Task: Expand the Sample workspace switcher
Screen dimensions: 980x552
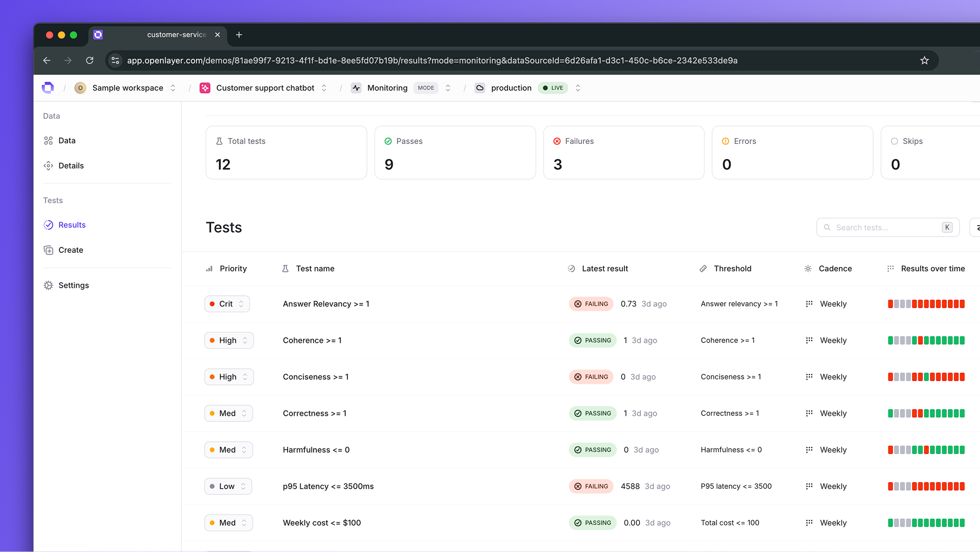Action: coord(173,88)
